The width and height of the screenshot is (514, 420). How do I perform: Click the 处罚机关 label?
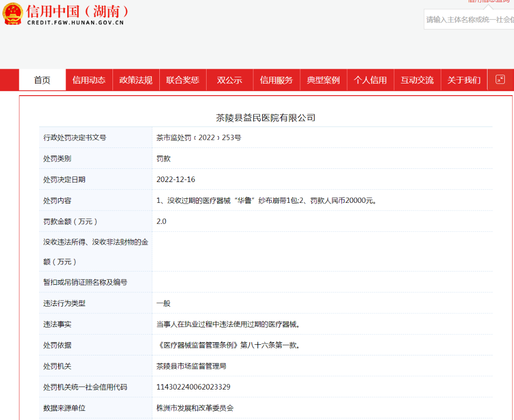coord(58,366)
